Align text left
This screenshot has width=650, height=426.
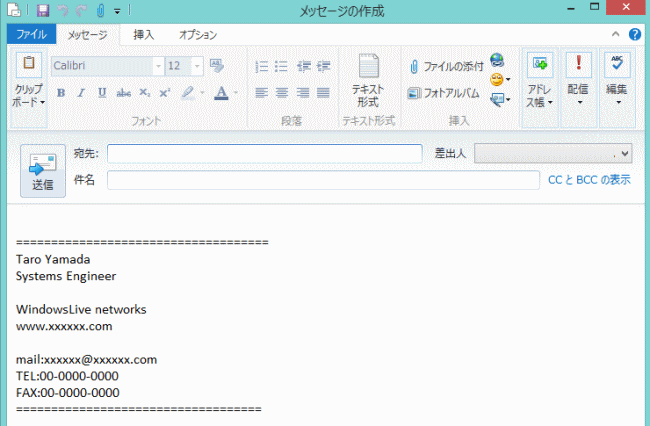click(x=261, y=92)
